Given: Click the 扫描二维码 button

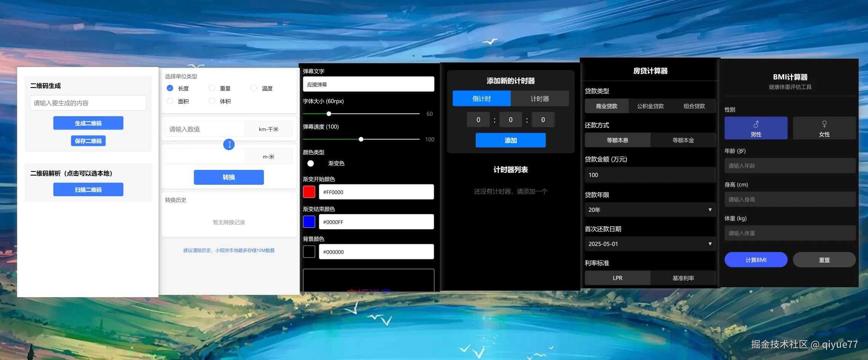Looking at the screenshot, I should coord(88,189).
